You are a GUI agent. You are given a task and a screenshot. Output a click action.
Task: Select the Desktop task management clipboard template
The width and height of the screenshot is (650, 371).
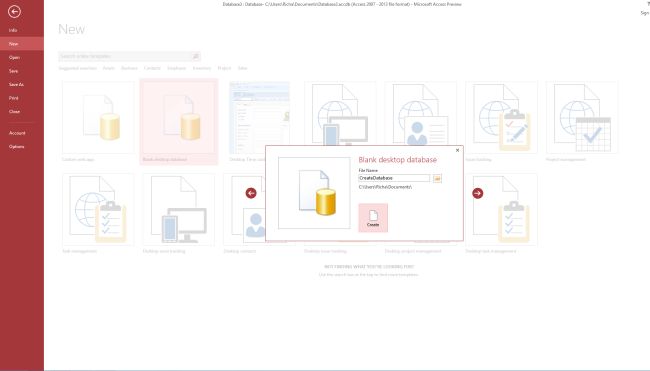coord(501,213)
